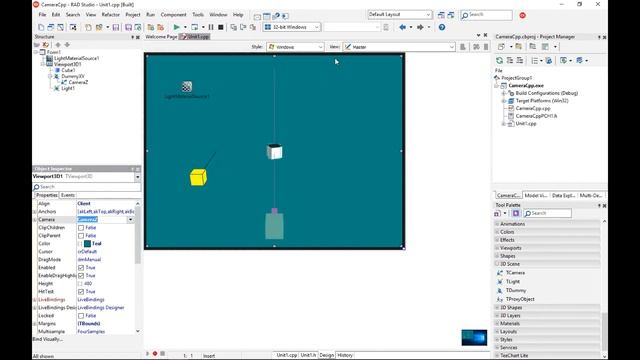Click the red record macro button

tap(155, 353)
